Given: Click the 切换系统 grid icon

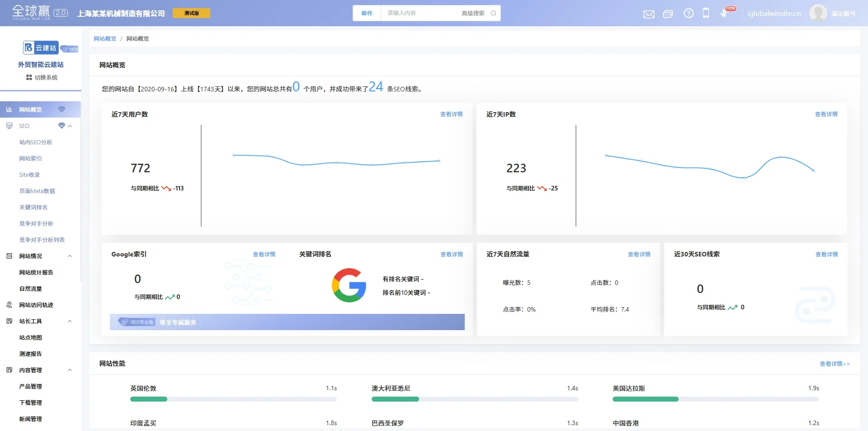Looking at the screenshot, I should [29, 78].
